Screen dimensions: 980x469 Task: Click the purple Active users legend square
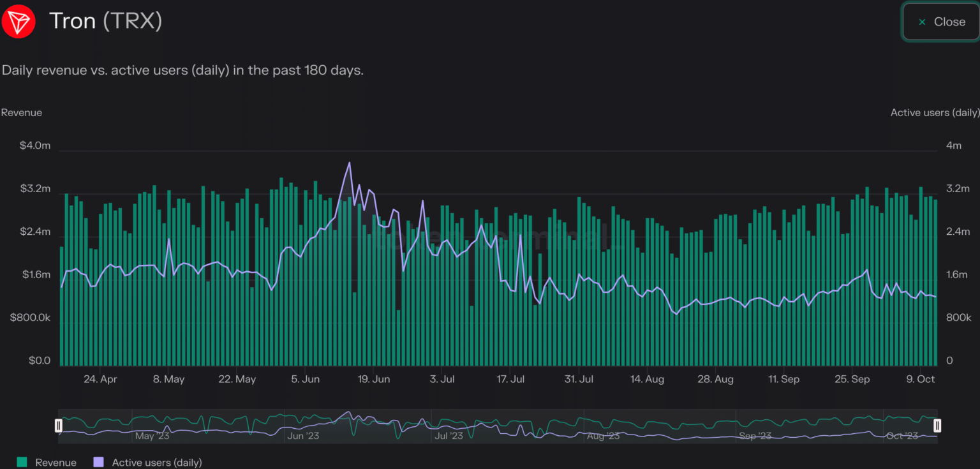point(99,462)
